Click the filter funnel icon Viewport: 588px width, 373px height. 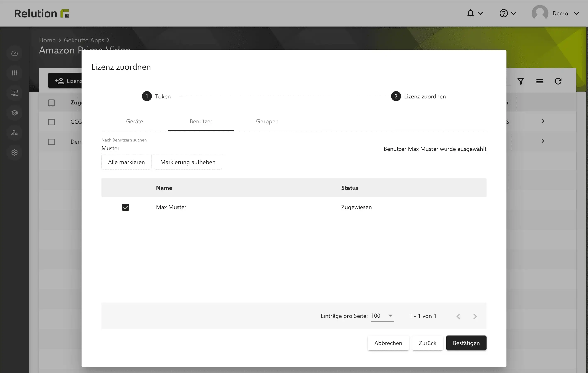(521, 81)
